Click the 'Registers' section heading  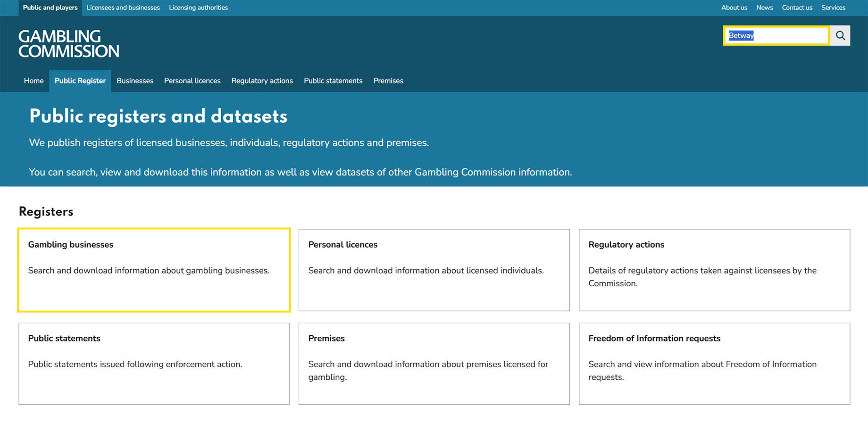coord(46,212)
